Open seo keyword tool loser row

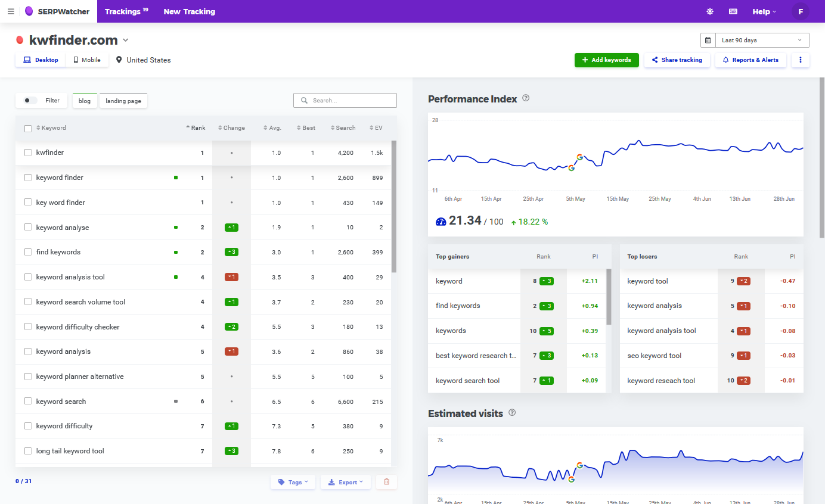click(655, 356)
